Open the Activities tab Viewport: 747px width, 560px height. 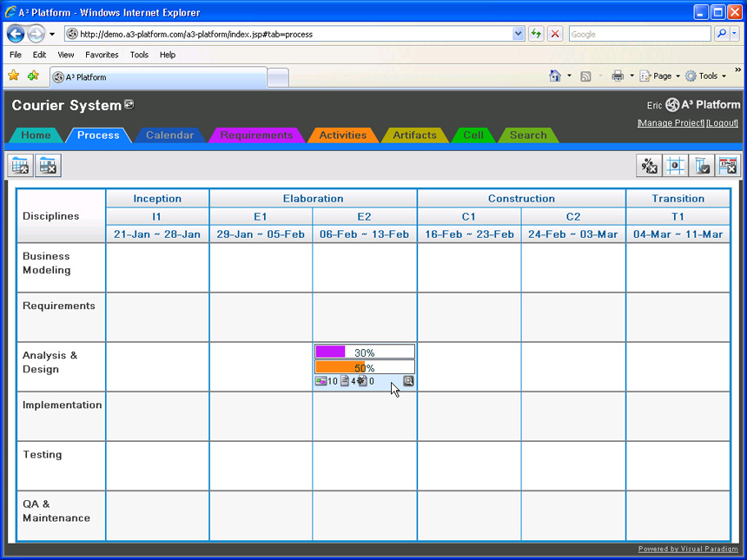pyautogui.click(x=342, y=135)
